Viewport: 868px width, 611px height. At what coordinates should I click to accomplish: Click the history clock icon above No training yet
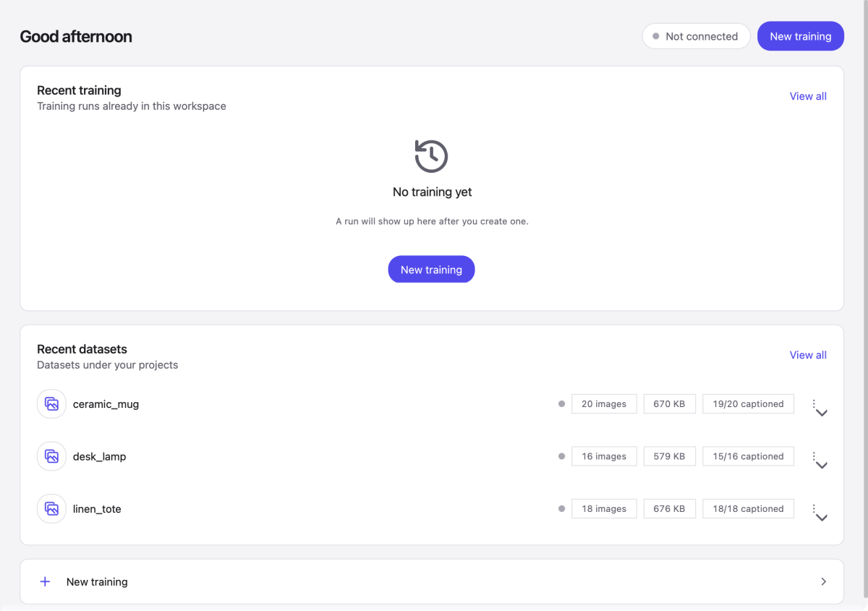point(432,155)
